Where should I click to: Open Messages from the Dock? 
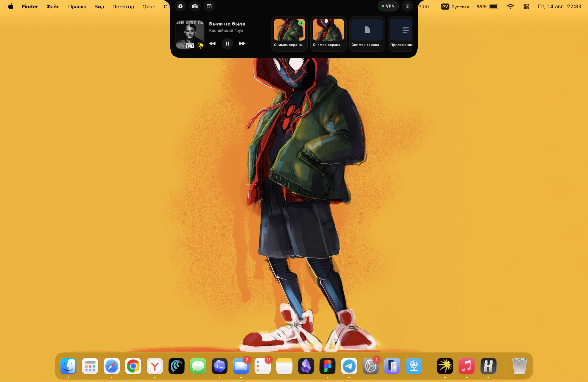coord(198,366)
